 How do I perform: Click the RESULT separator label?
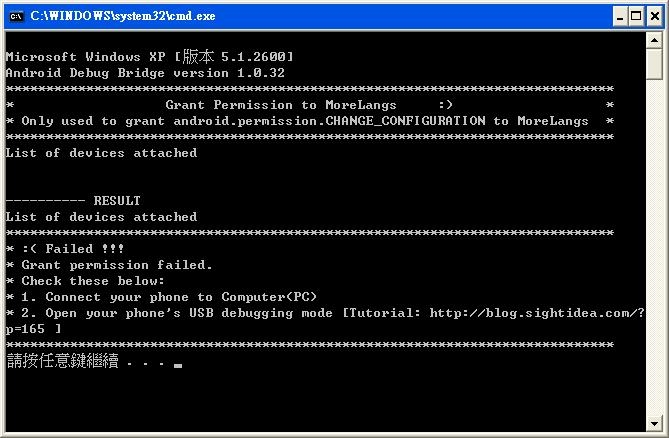tap(117, 200)
